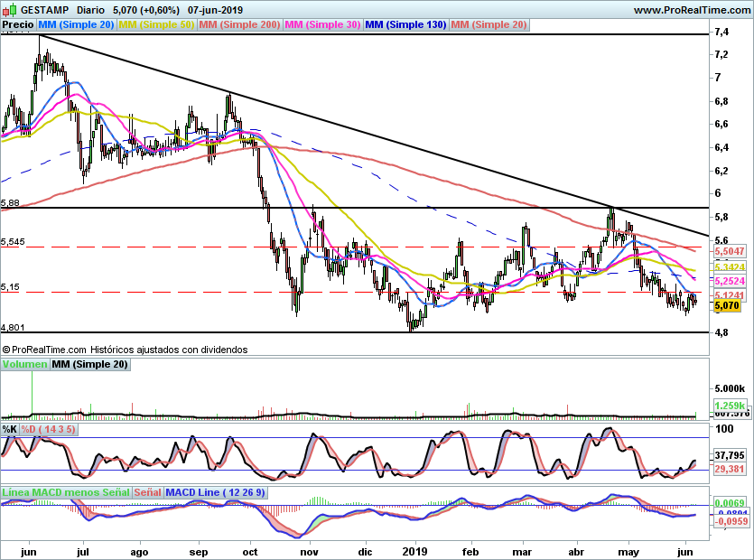The width and height of the screenshot is (754, 560).
Task: Click the may month marker on time axis
Action: point(628,552)
